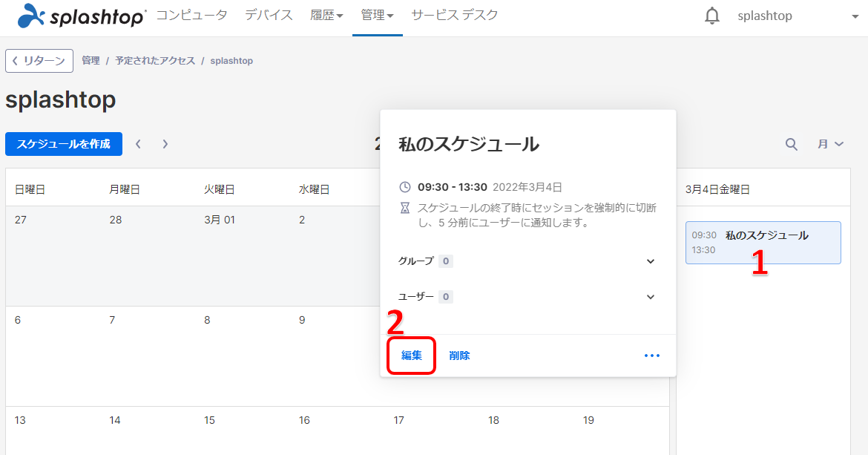Select calendar day 7
868x455 pixels.
112,320
